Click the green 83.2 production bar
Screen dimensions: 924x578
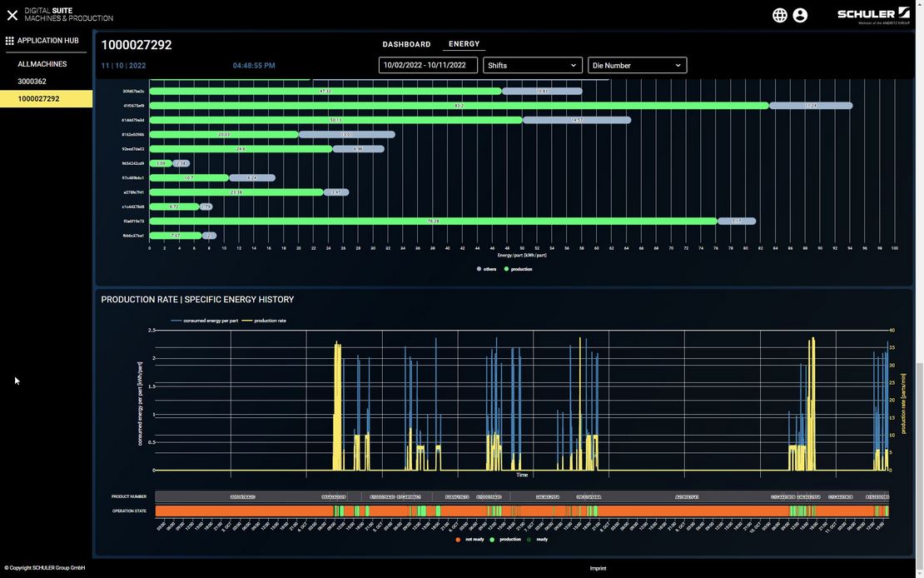click(459, 106)
